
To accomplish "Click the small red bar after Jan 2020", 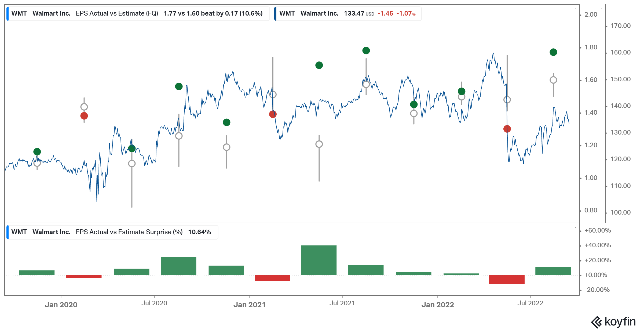I will [84, 276].
